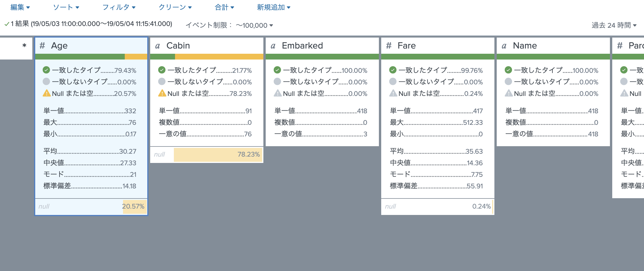Open the ソート menu
This screenshot has height=271, width=644.
click(66, 7)
